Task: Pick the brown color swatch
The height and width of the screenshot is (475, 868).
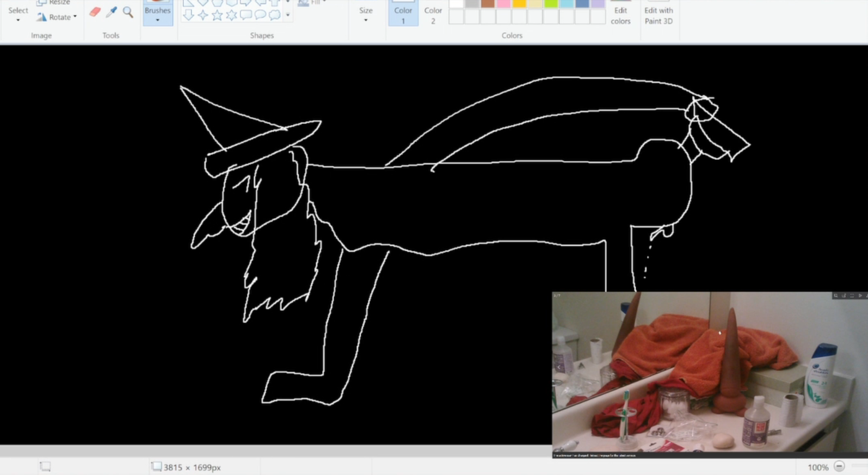Action: pyautogui.click(x=488, y=3)
